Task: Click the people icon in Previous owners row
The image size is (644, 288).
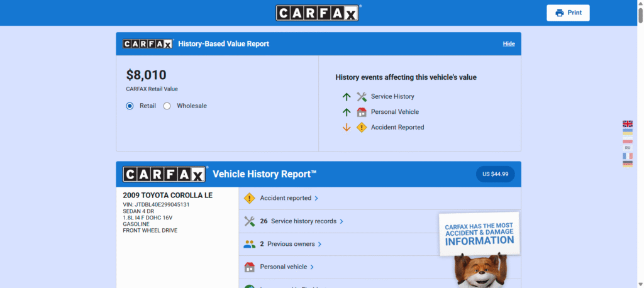Action: tap(249, 244)
